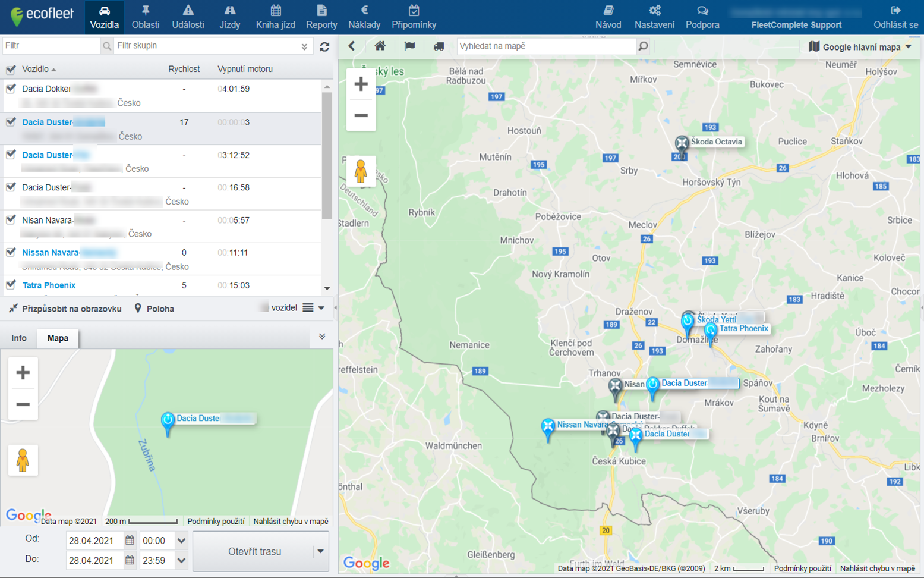
Task: Go to Události section
Action: [188, 17]
